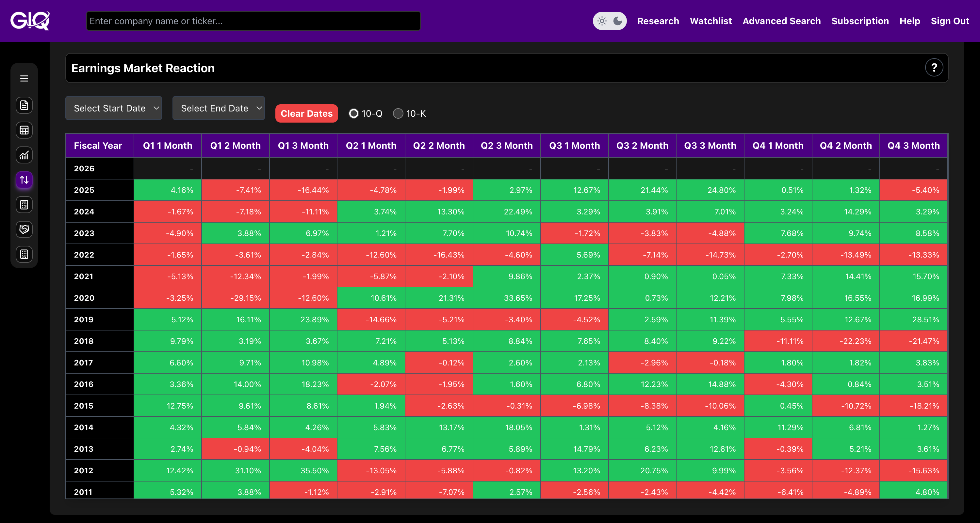Expand the Select End Date dropdown
The width and height of the screenshot is (980, 523).
(x=218, y=108)
